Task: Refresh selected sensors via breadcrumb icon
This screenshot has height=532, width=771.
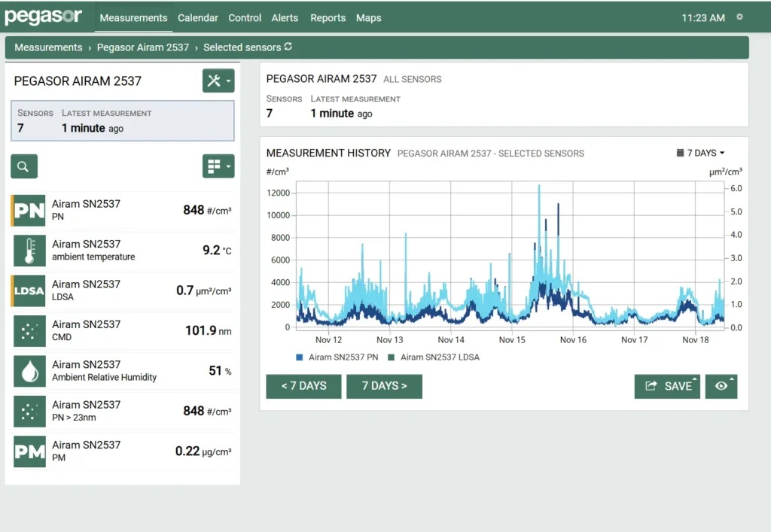Action: tap(288, 47)
